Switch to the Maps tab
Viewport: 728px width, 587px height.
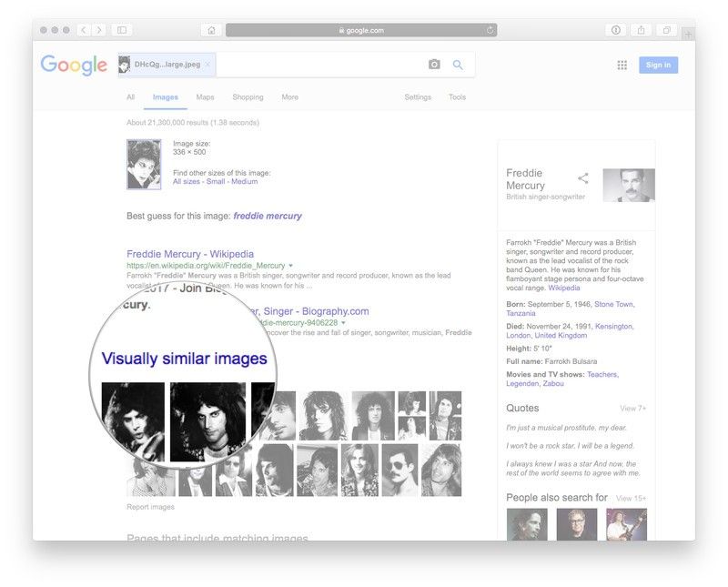pos(204,97)
